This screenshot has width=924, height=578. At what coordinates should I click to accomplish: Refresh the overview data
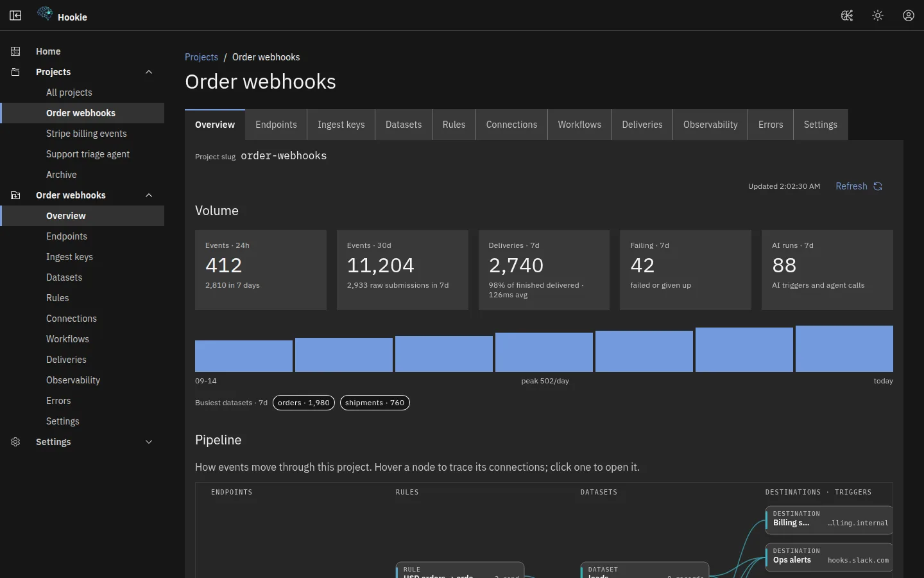point(859,186)
